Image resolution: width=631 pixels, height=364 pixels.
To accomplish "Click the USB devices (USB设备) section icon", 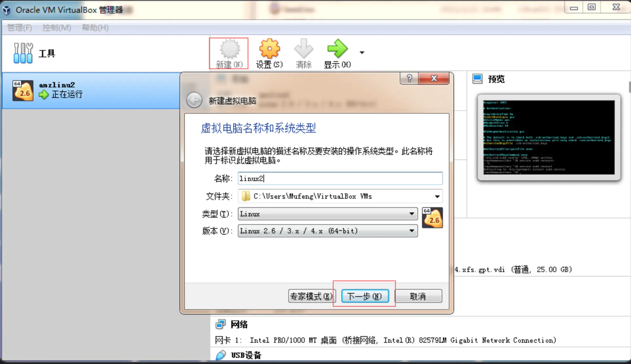I will pyautogui.click(x=221, y=355).
